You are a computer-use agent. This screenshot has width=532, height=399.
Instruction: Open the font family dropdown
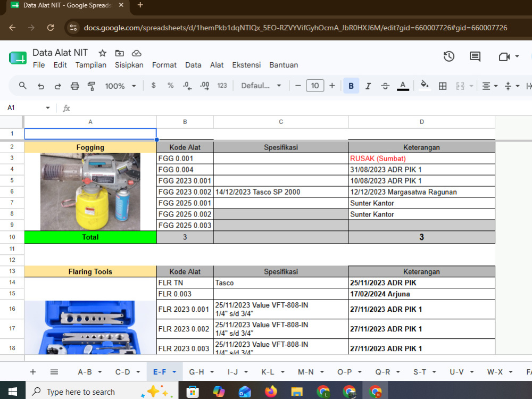tap(261, 86)
